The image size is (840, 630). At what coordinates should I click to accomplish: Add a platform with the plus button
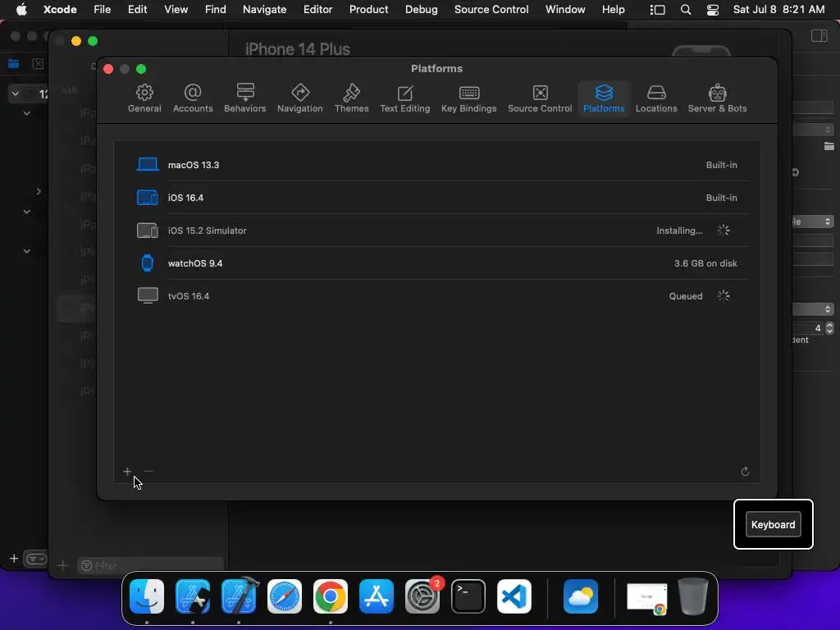click(127, 472)
